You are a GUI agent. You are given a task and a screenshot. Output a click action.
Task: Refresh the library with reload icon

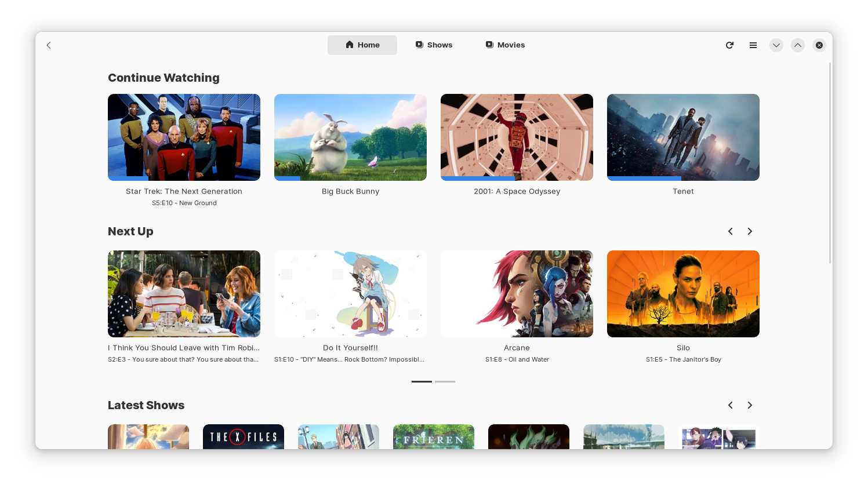729,45
